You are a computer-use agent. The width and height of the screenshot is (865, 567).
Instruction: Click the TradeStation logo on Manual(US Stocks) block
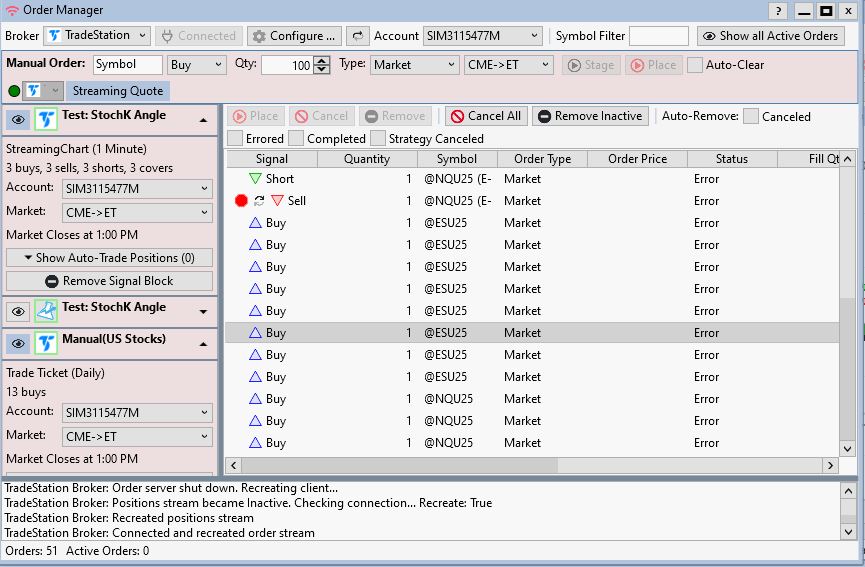click(46, 343)
